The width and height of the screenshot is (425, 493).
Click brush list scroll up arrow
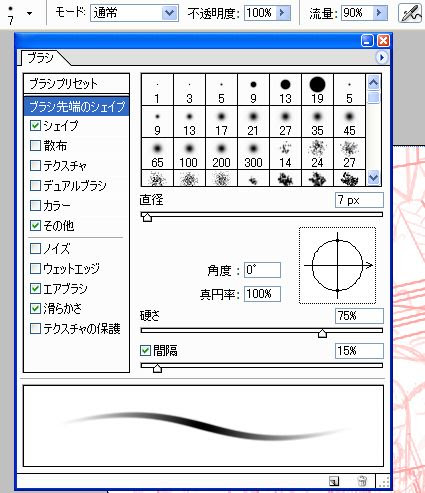point(374,82)
